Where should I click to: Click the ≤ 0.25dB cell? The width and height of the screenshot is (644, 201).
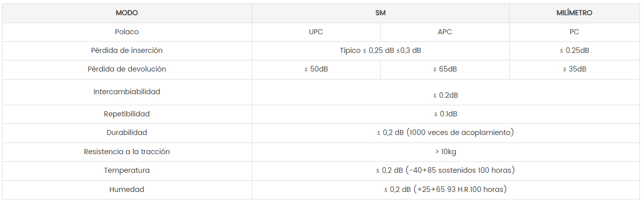click(575, 50)
